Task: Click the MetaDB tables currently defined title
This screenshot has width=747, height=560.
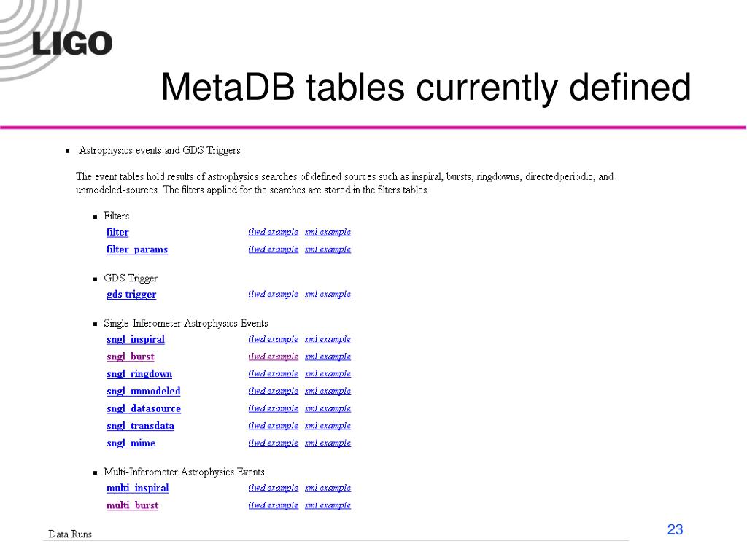Action: (x=426, y=87)
